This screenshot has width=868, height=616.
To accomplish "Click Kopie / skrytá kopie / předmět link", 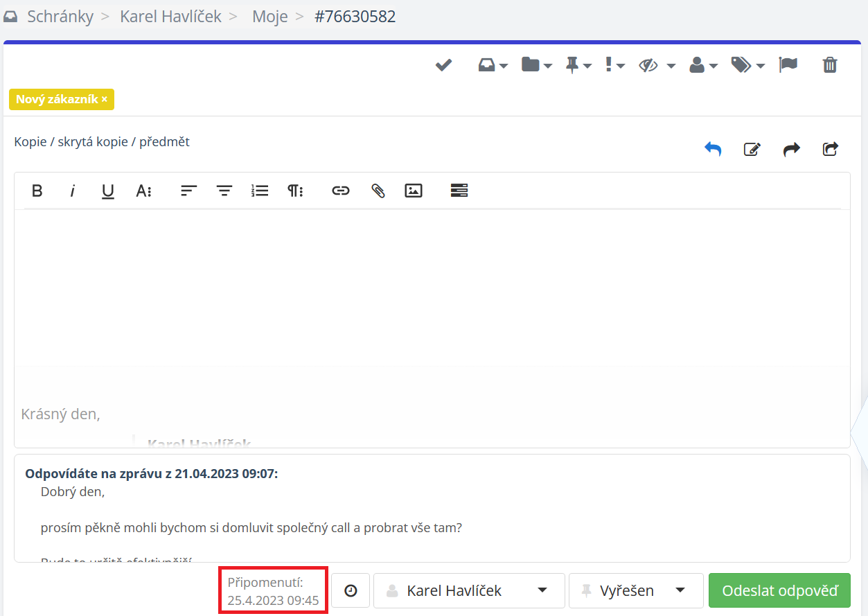I will pyautogui.click(x=102, y=141).
